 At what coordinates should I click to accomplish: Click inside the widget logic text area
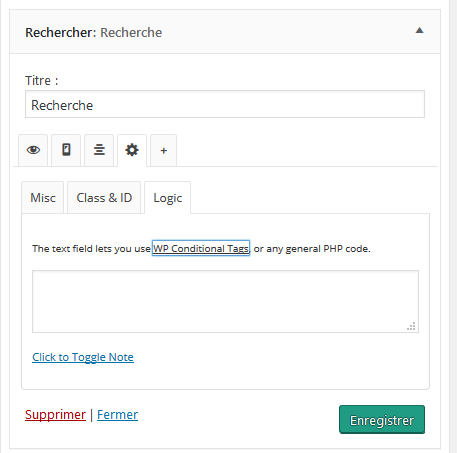click(225, 302)
